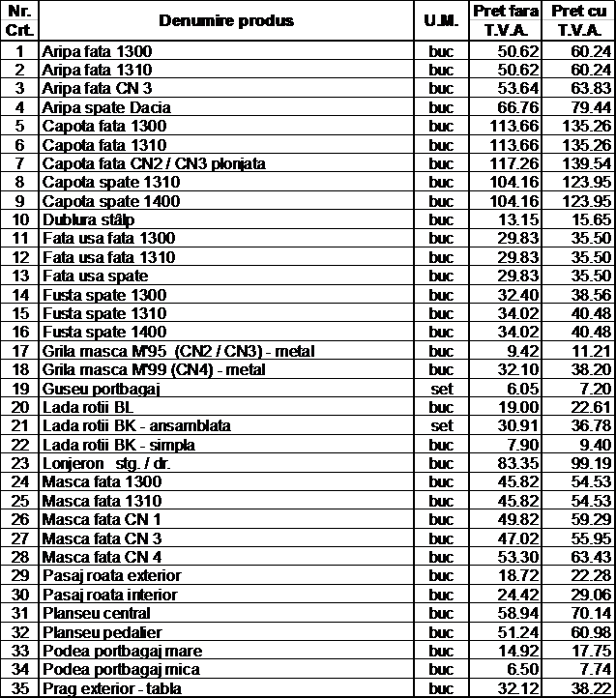Click the 'set' unit in Lada rotii BK - ansamblata row
Screen dimensions: 616x698
(441, 426)
